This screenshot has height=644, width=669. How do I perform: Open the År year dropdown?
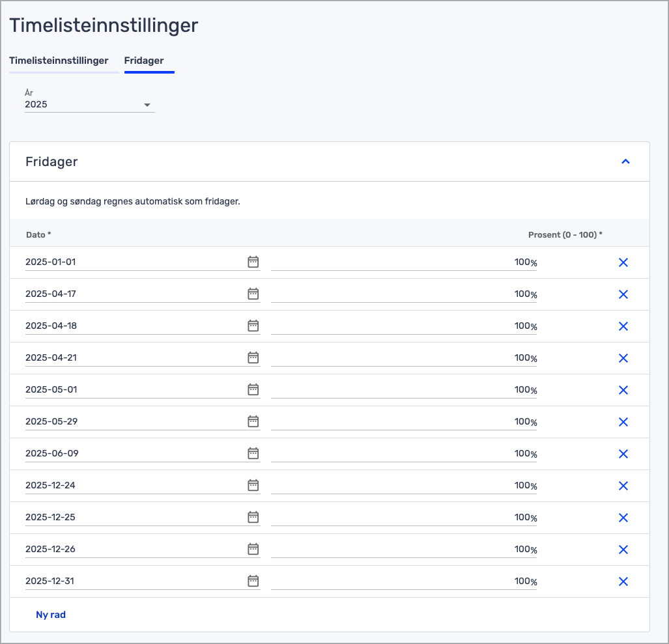89,104
